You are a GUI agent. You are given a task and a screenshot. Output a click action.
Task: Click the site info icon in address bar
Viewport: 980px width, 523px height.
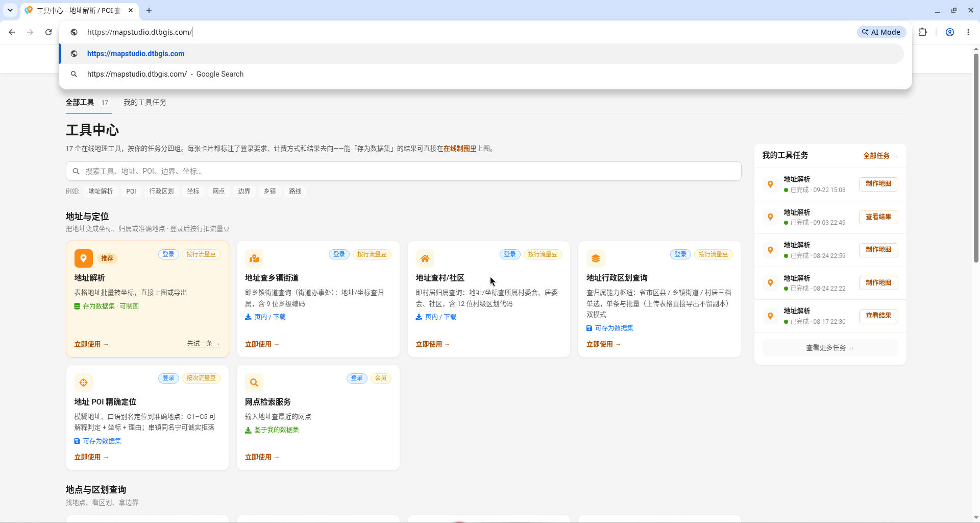pos(74,32)
